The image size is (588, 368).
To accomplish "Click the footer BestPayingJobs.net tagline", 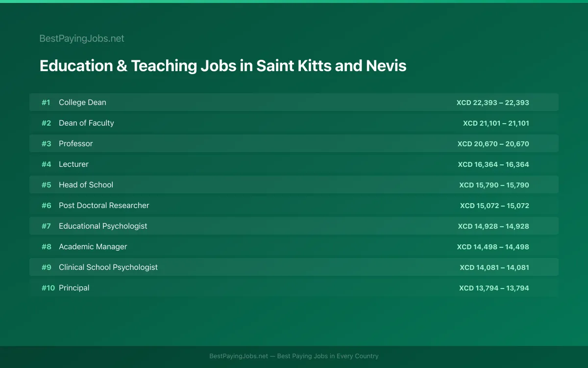I will tap(294, 356).
